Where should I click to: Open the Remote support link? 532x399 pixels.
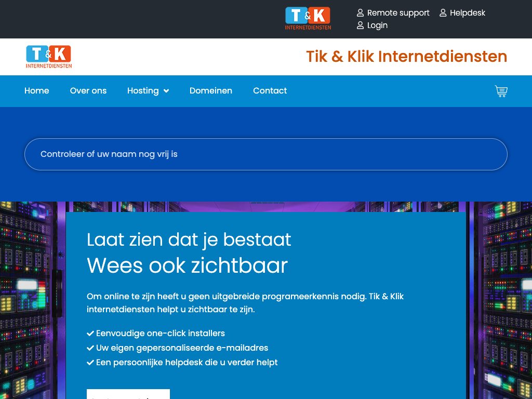398,13
